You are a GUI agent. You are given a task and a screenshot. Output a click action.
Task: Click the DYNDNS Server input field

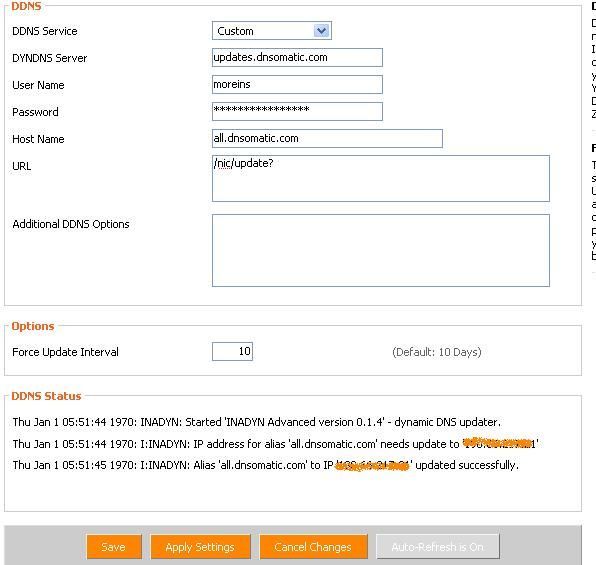297,57
